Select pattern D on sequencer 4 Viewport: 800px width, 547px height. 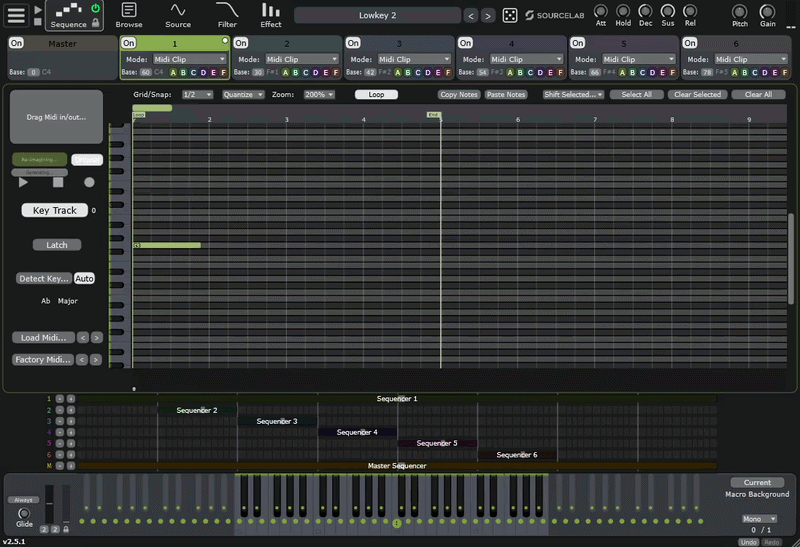(x=540, y=72)
